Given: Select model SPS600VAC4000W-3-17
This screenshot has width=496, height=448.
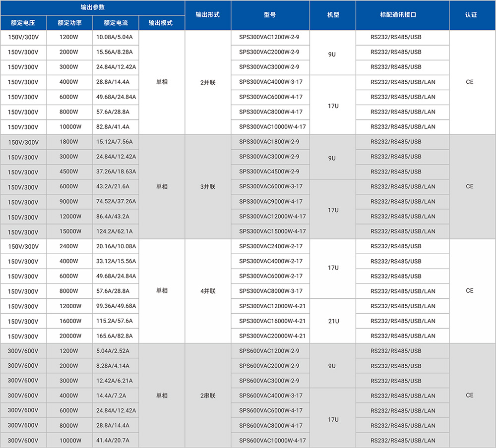Looking at the screenshot, I should coord(270,395).
